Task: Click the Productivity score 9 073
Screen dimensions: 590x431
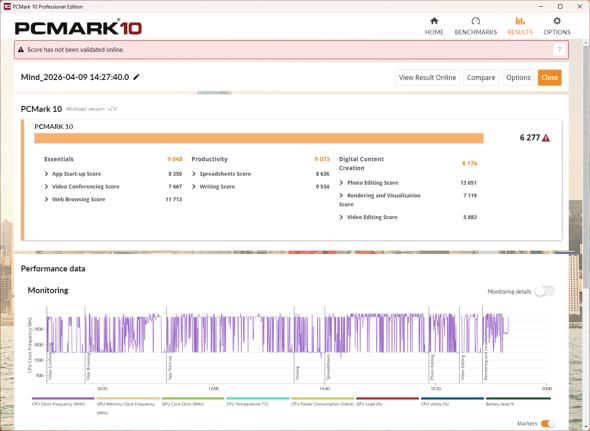Action: click(322, 159)
